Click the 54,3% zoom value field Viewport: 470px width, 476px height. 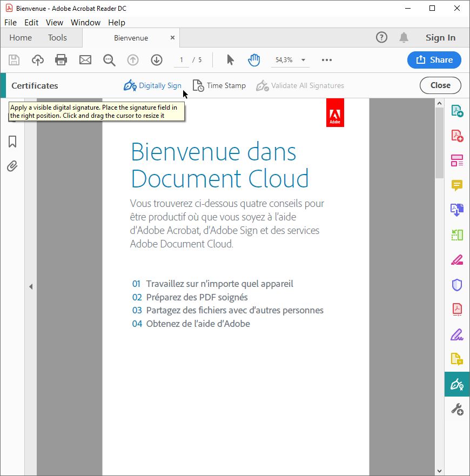(x=284, y=60)
